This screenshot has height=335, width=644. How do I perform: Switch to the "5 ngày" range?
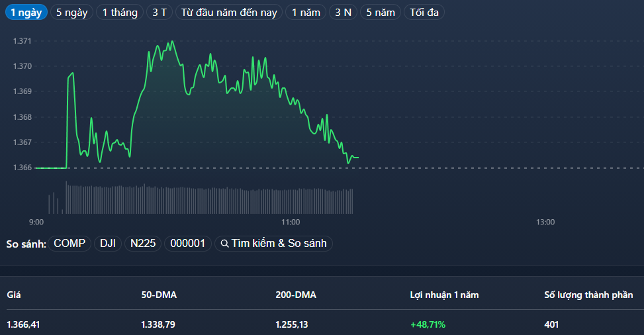pos(72,13)
